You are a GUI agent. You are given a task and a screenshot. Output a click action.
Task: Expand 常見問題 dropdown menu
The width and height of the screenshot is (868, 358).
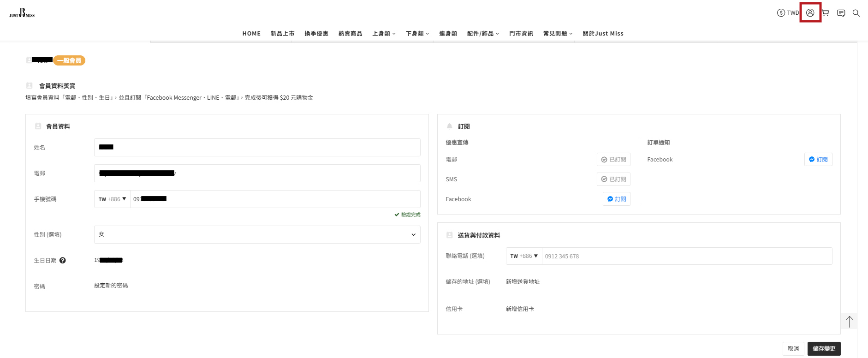tap(558, 34)
